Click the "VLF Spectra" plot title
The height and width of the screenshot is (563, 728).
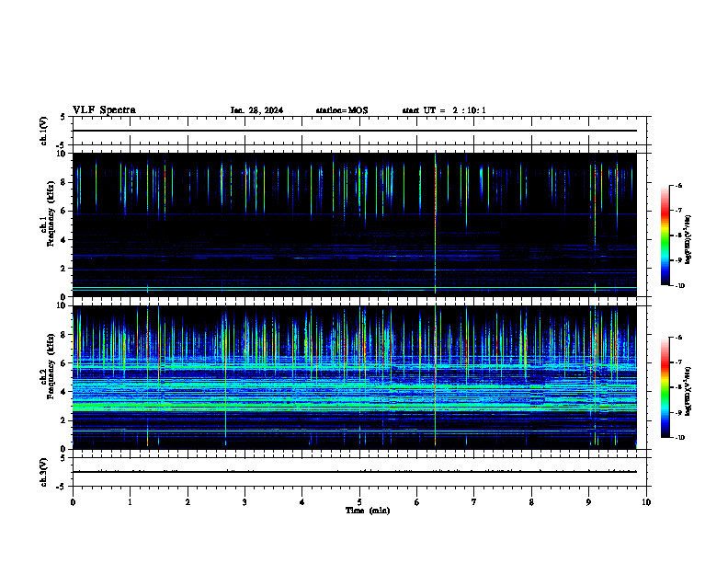(104, 110)
